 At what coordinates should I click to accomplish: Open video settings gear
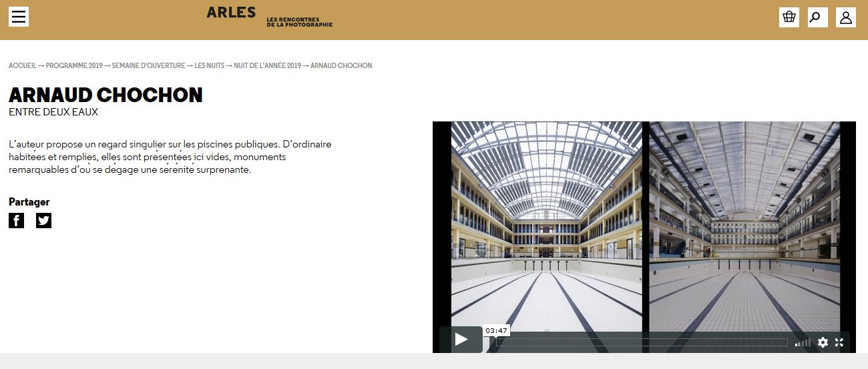tap(823, 342)
